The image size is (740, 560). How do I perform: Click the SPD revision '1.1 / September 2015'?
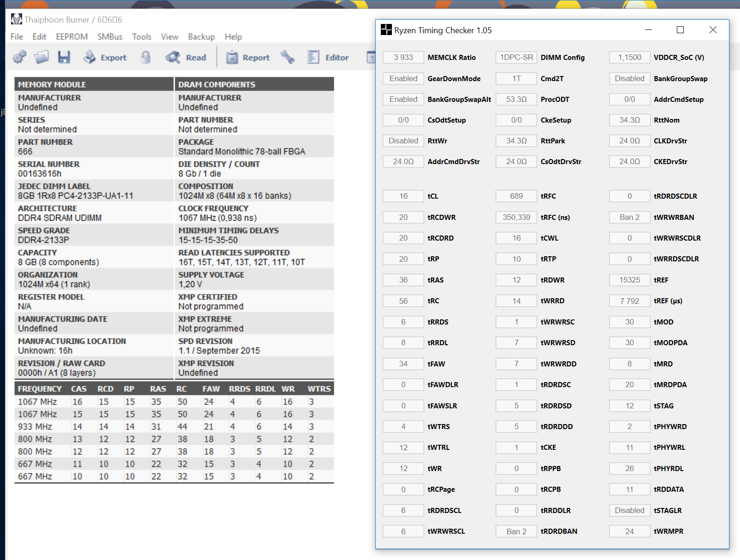pyautogui.click(x=219, y=351)
